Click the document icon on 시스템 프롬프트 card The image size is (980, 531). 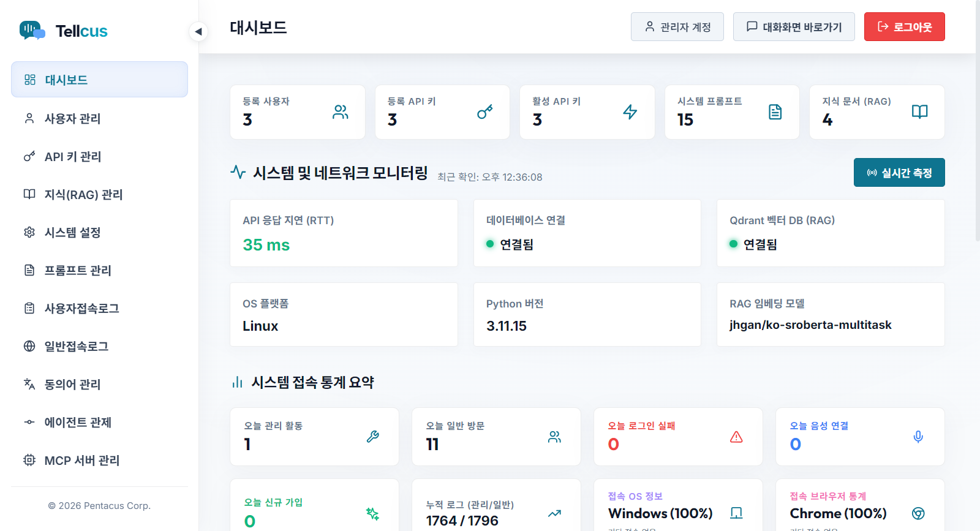(775, 112)
